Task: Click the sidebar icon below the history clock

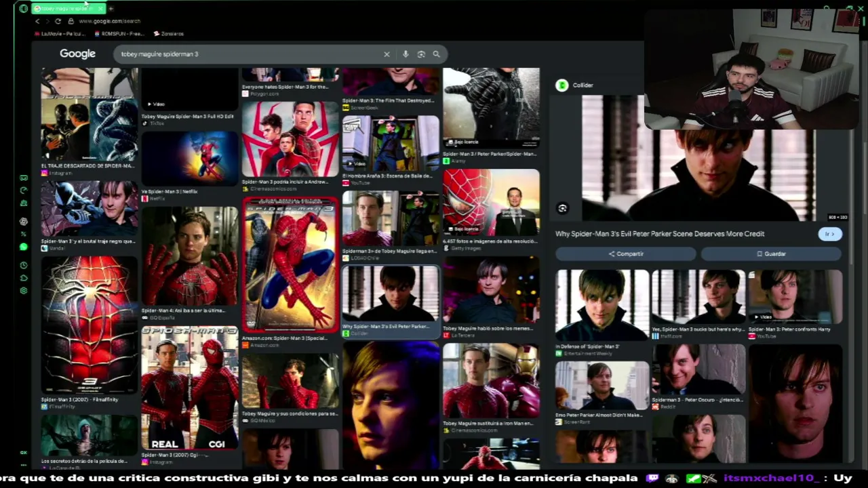Action: [x=24, y=278]
